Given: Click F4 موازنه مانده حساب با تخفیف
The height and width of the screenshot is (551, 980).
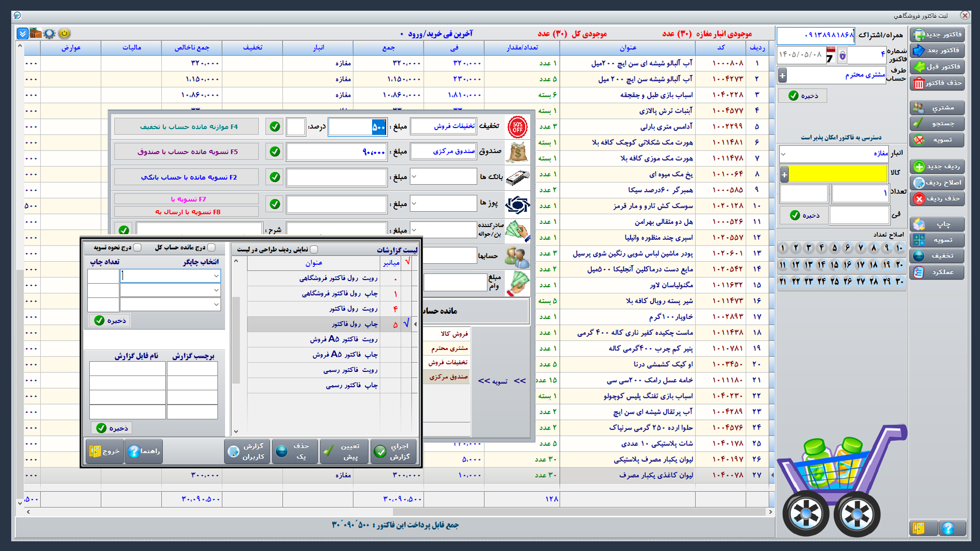Looking at the screenshot, I should [x=187, y=127].
